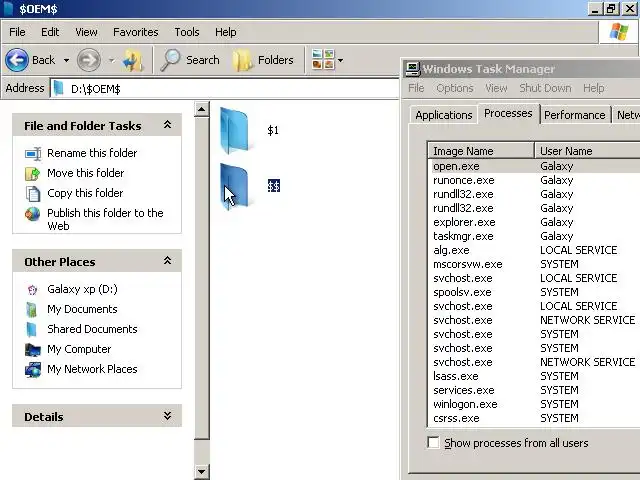Collapse the Other Places panel
The width and height of the screenshot is (640, 480).
167,261
